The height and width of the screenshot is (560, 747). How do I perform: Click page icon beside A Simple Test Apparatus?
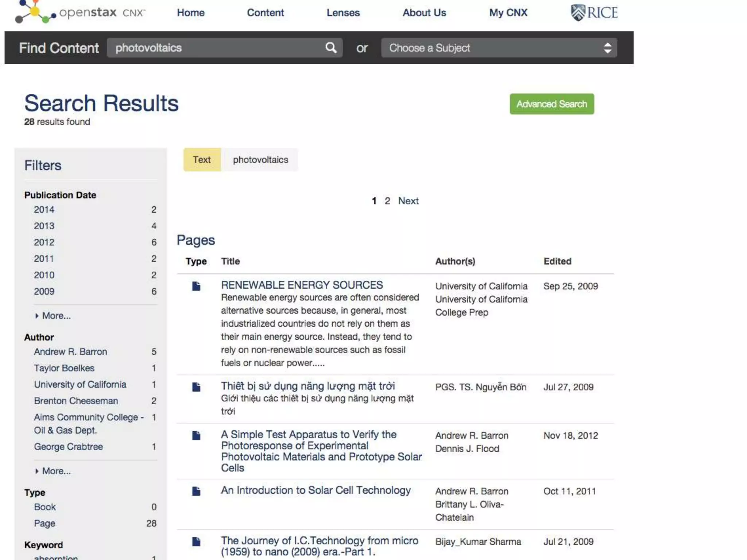coord(196,435)
